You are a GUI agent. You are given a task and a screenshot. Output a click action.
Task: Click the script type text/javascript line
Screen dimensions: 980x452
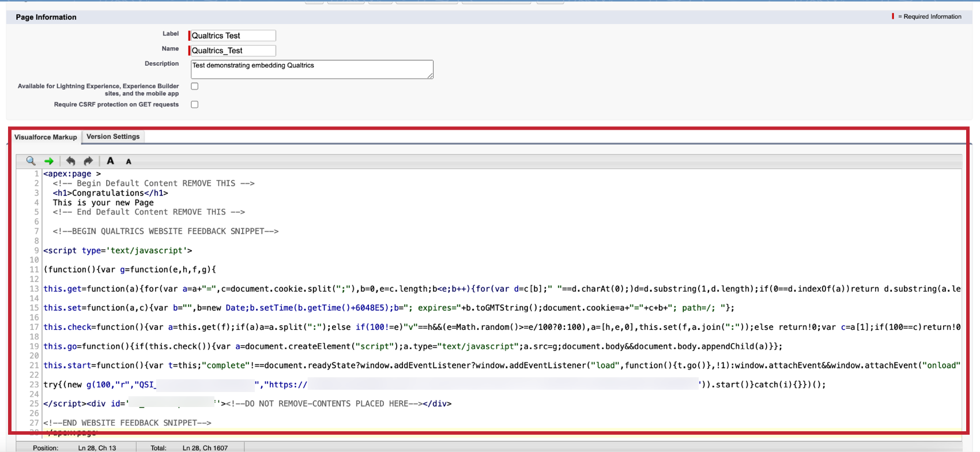coord(118,250)
